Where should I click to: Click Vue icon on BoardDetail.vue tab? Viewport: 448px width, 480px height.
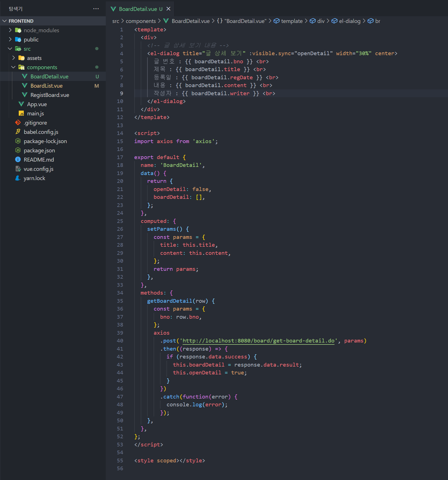pos(113,9)
